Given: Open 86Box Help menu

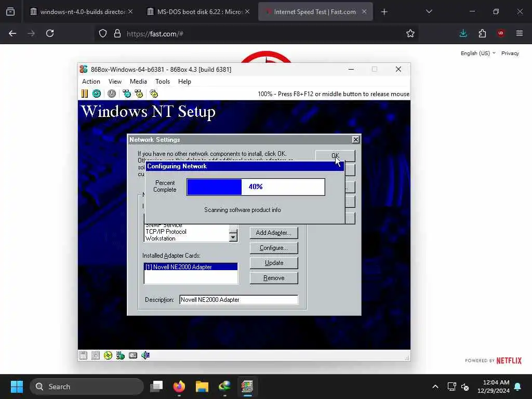Looking at the screenshot, I should pos(184,82).
